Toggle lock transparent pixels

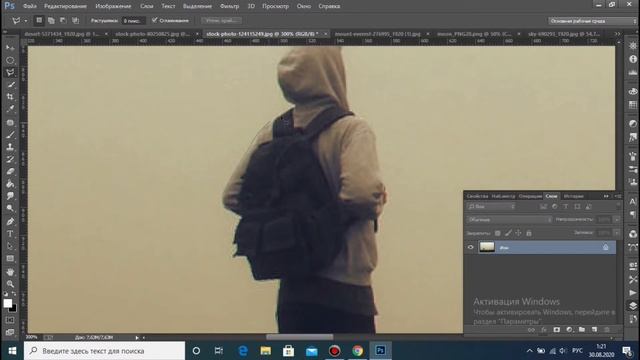pos(498,233)
